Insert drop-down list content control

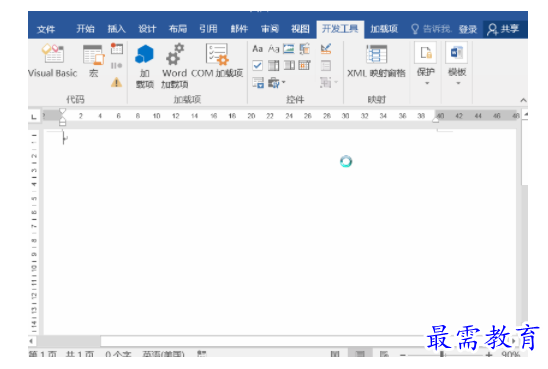click(289, 65)
